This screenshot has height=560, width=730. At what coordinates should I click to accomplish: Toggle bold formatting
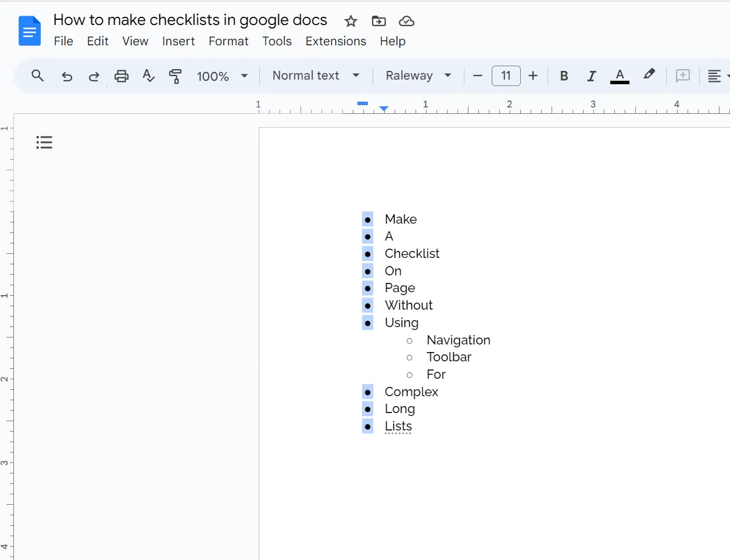coord(563,76)
